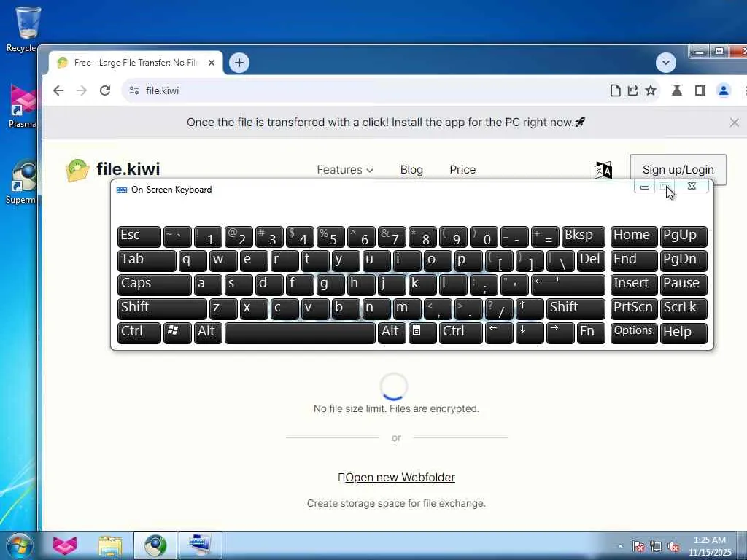The width and height of the screenshot is (747, 560).
Task: Click the space bar key
Action: 300,332
